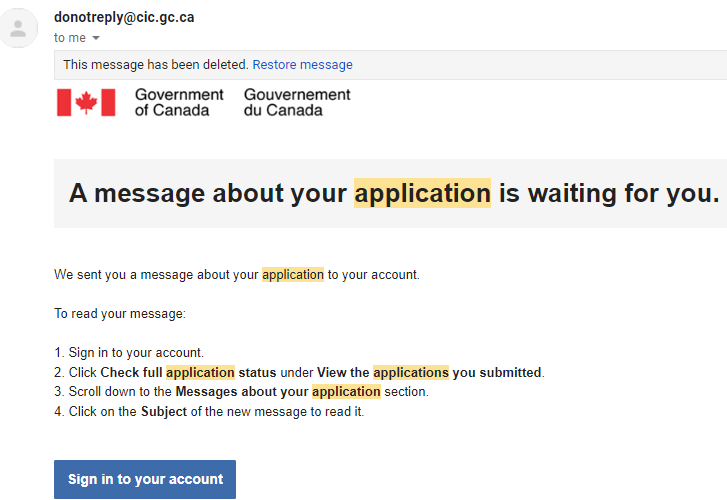727x500 pixels.
Task: Click bold 'Messages about your application' text
Action: click(278, 391)
